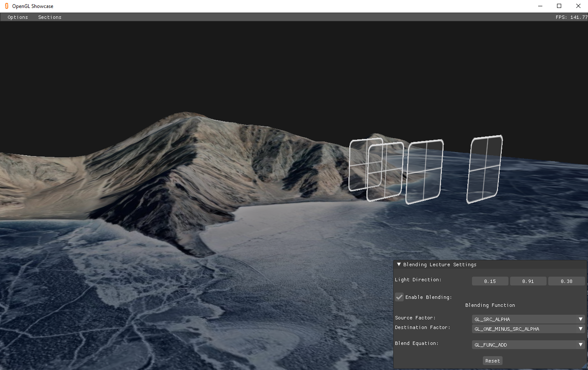
Task: Open the Sections menu
Action: [50, 17]
